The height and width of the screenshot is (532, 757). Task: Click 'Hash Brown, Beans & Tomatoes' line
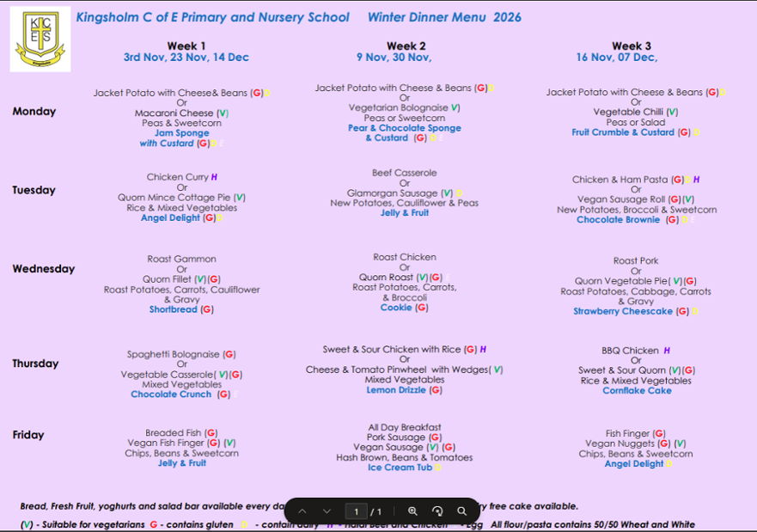click(405, 457)
